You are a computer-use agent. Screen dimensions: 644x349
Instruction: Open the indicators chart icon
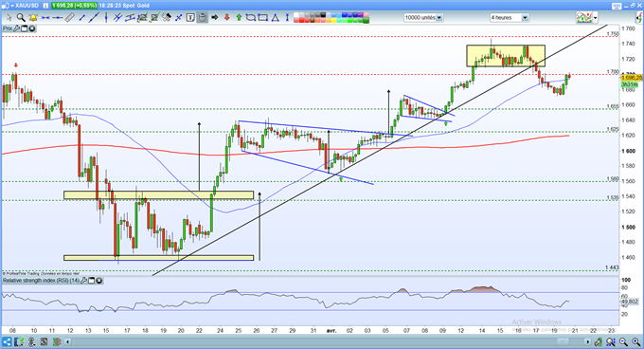pos(584,17)
